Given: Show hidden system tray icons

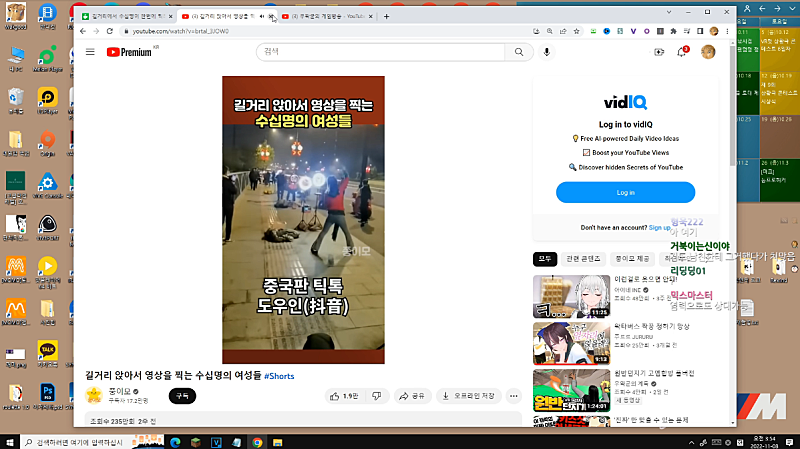Looking at the screenshot, I should 691,442.
